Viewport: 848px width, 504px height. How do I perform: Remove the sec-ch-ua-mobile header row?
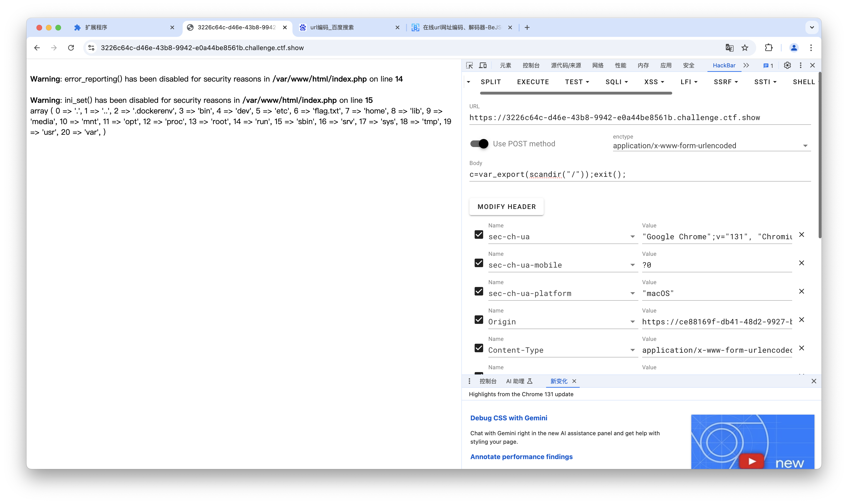point(801,263)
